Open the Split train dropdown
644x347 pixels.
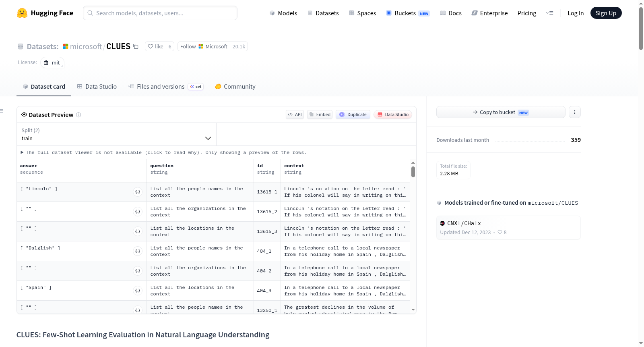116,134
